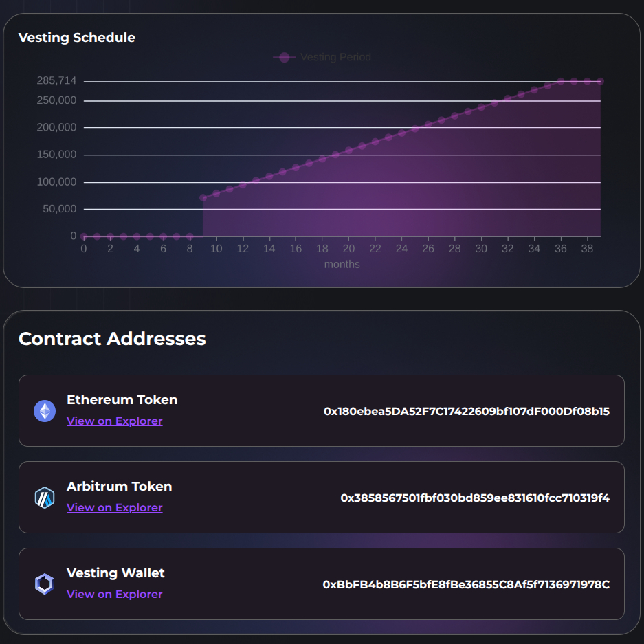Click the Contract Addresses heading
644x644 pixels.
[112, 339]
